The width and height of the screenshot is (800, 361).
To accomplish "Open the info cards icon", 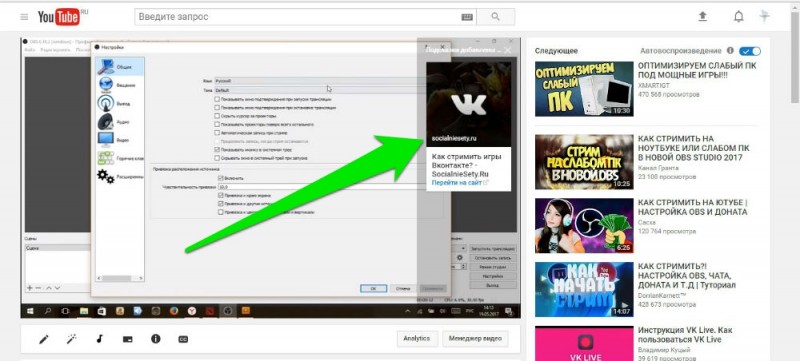I will coord(156,339).
